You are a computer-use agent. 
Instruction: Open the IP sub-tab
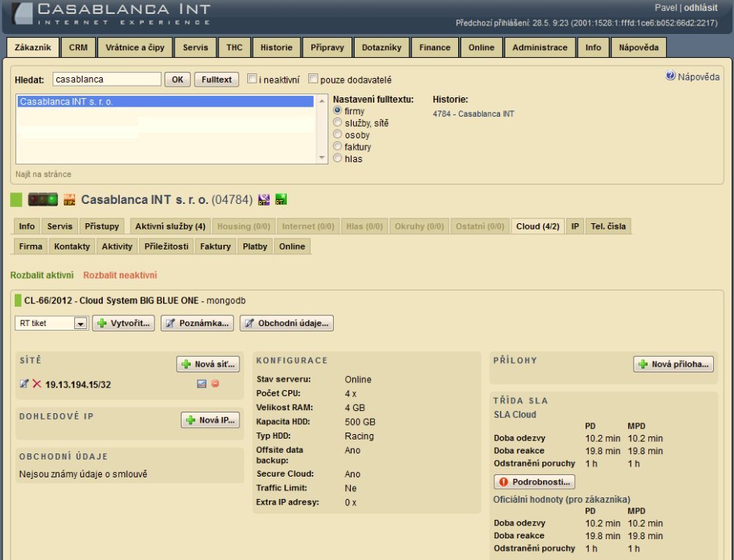[575, 226]
